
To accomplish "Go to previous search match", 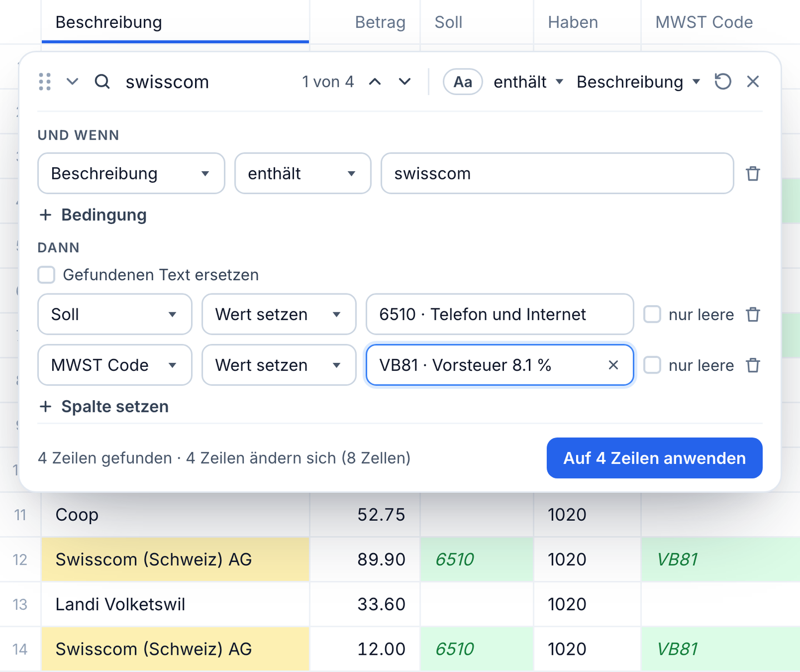I will pyautogui.click(x=375, y=82).
